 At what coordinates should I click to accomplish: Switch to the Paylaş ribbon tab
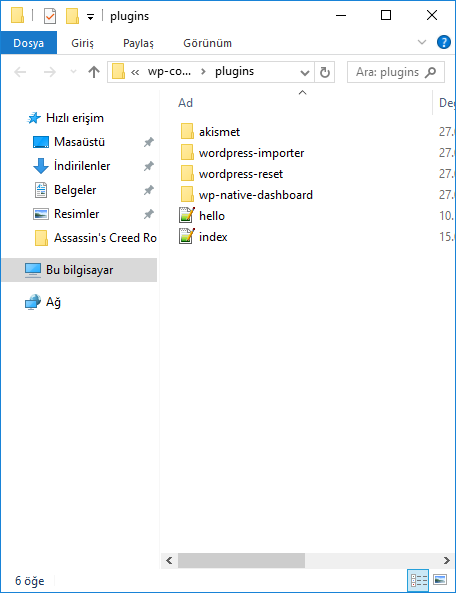pyautogui.click(x=138, y=43)
